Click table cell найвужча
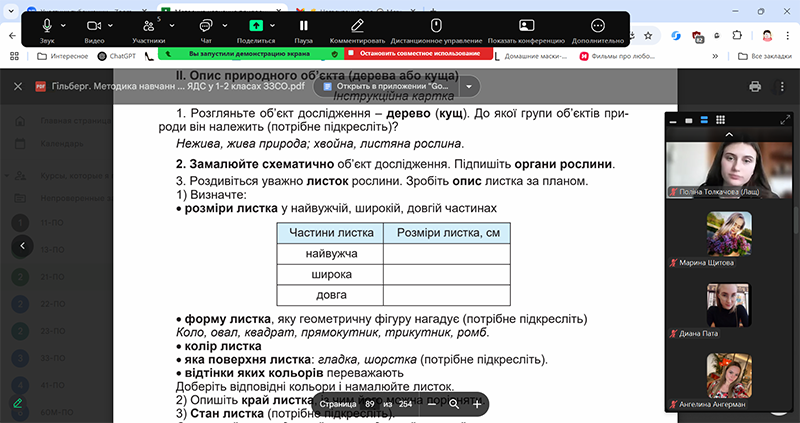 pyautogui.click(x=331, y=254)
